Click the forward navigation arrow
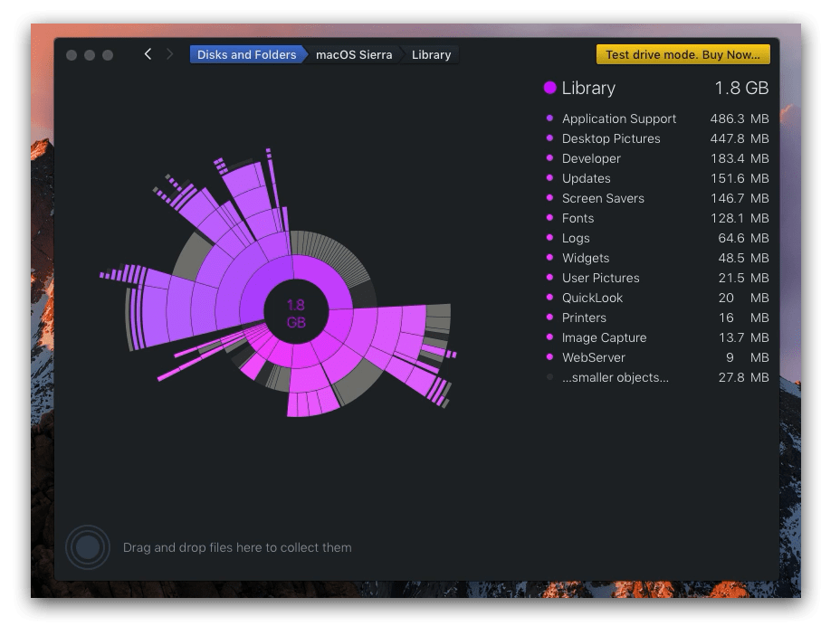This screenshot has height=626, width=840. [x=170, y=53]
